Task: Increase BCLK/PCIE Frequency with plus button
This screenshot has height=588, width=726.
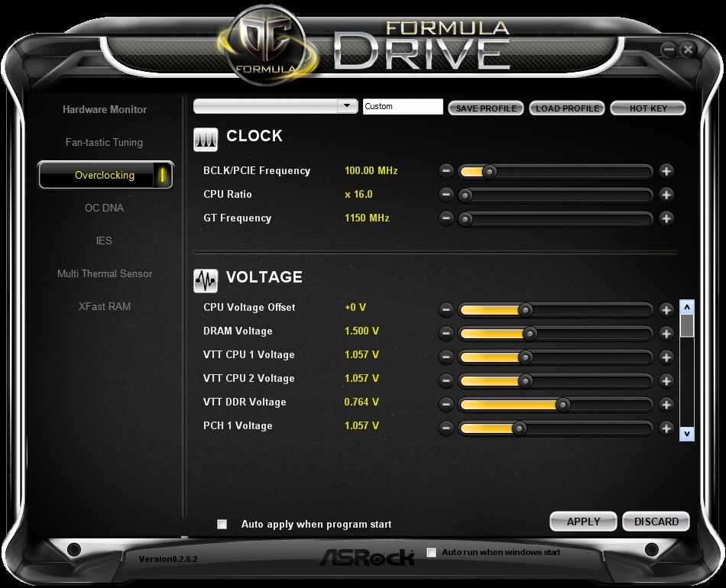Action: 666,171
